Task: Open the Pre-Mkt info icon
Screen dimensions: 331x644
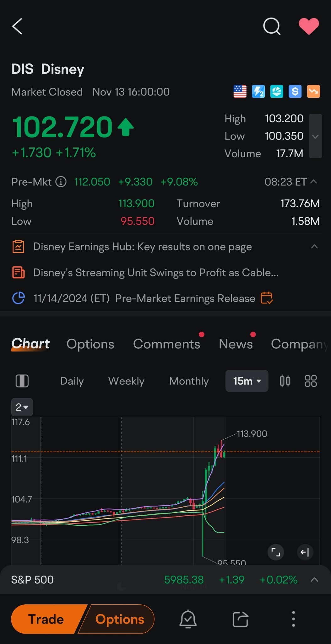Action: (61, 182)
